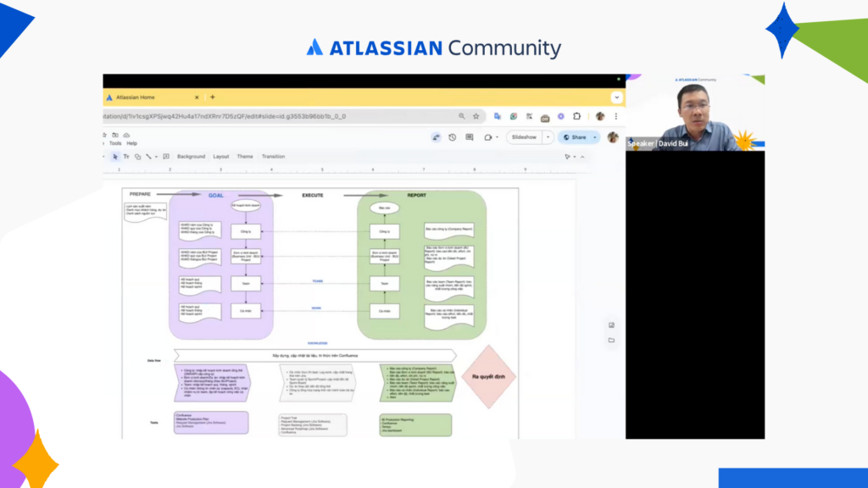Viewport: 868px width, 488px height.
Task: Open the Theme panel
Action: point(245,157)
